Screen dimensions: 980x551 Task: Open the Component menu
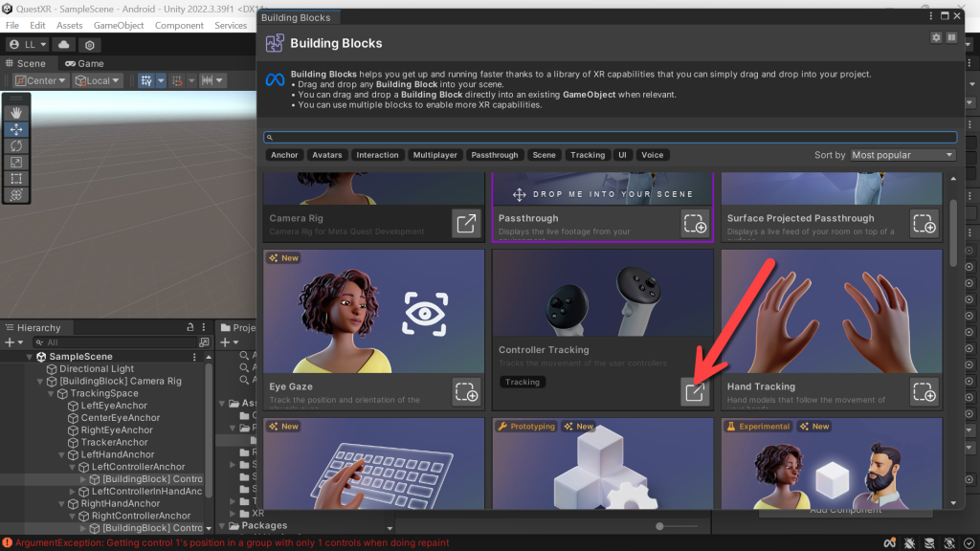tap(179, 26)
